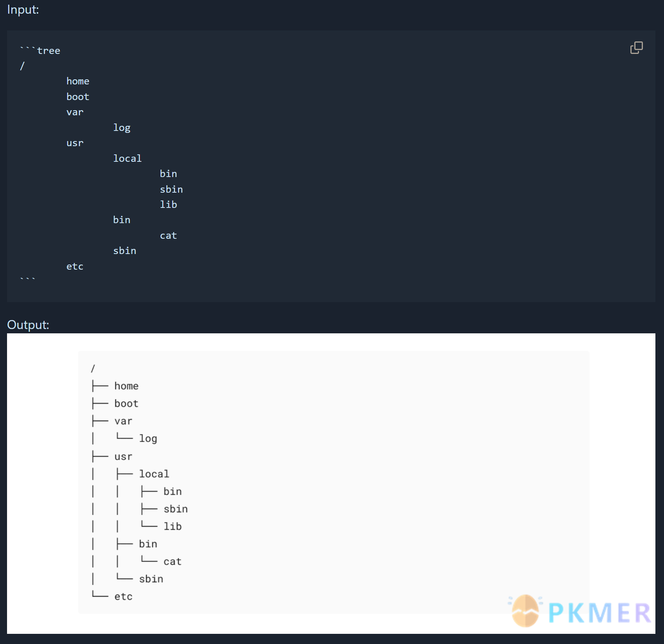Click "local" in the input code block

[127, 158]
